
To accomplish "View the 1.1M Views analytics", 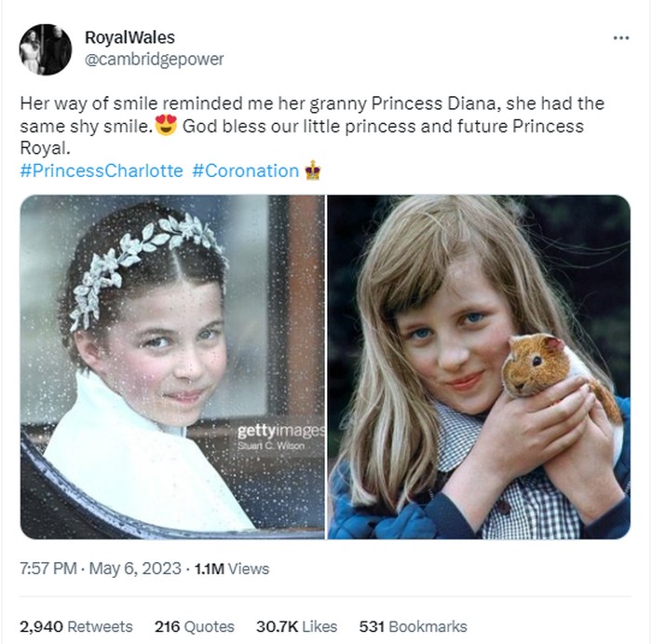I will click(233, 569).
